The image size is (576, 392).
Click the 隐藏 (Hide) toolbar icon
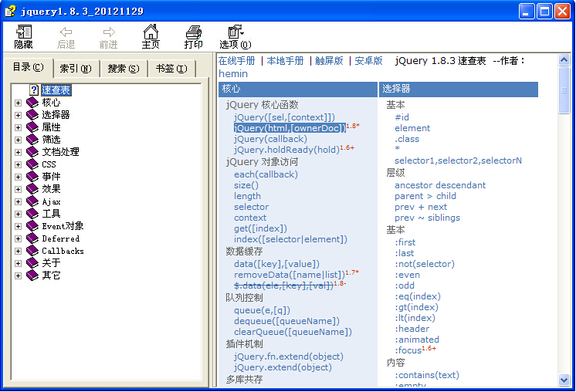click(x=24, y=32)
